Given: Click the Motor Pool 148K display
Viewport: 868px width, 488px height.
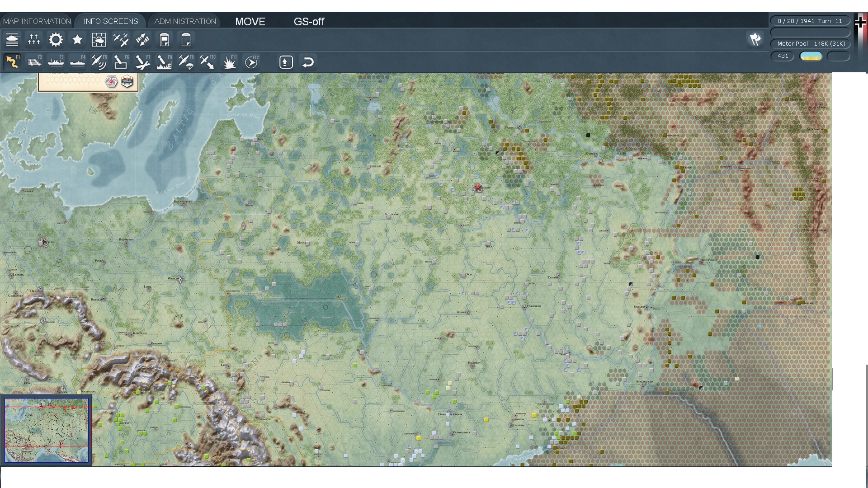Looking at the screenshot, I should click(810, 44).
